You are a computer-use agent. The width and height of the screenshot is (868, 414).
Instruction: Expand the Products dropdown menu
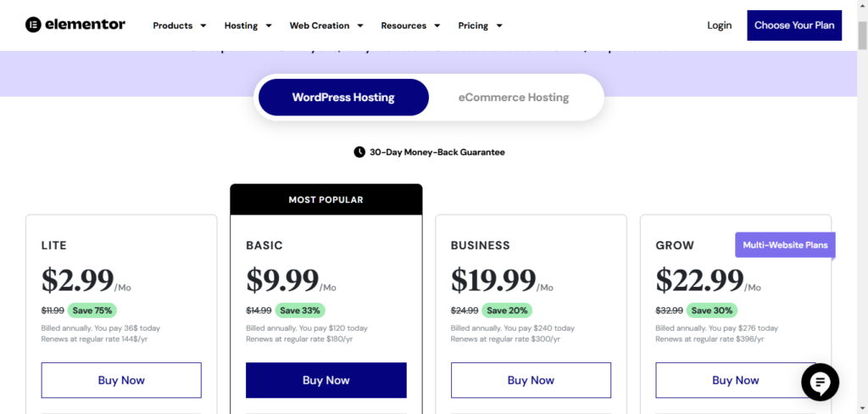tap(180, 25)
